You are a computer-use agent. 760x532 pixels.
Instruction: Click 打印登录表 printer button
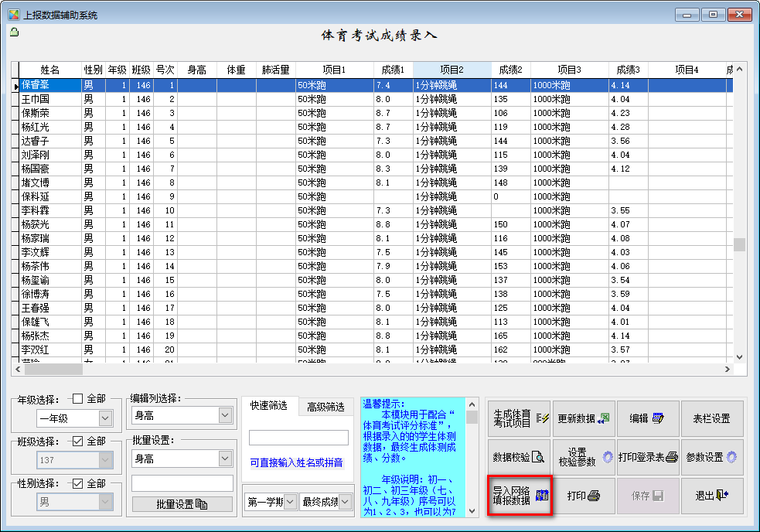[x=648, y=457]
